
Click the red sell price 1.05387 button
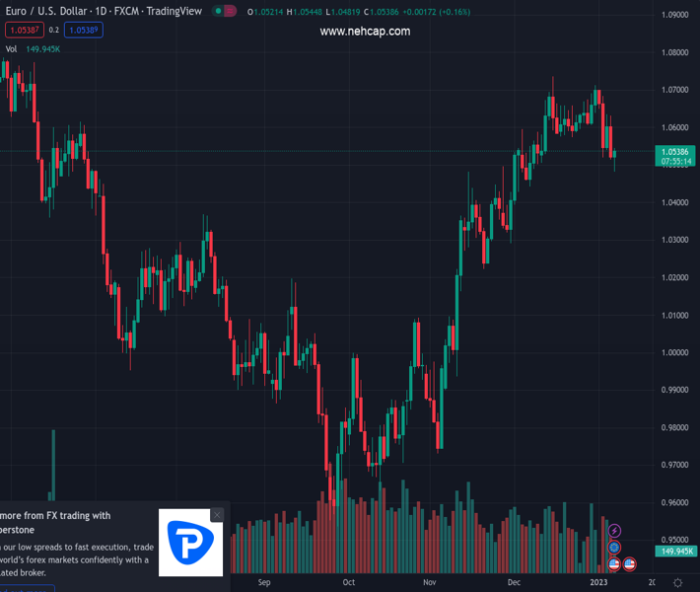(x=22, y=30)
